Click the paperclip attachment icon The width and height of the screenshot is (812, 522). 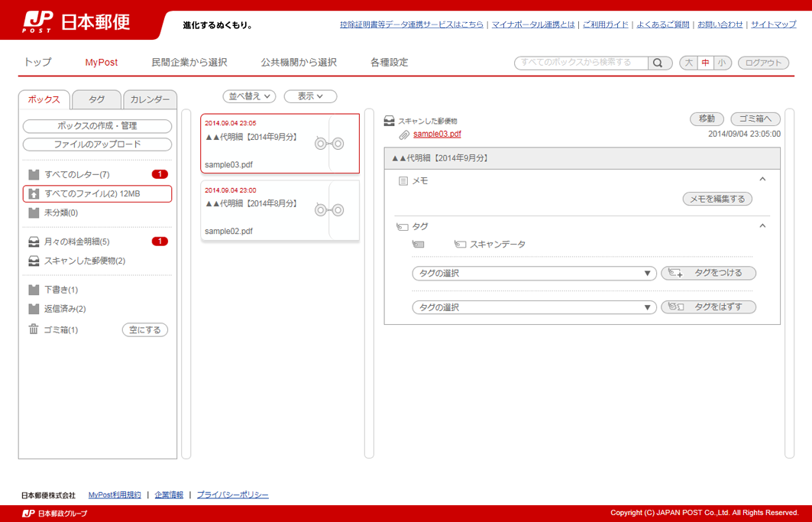(404, 135)
